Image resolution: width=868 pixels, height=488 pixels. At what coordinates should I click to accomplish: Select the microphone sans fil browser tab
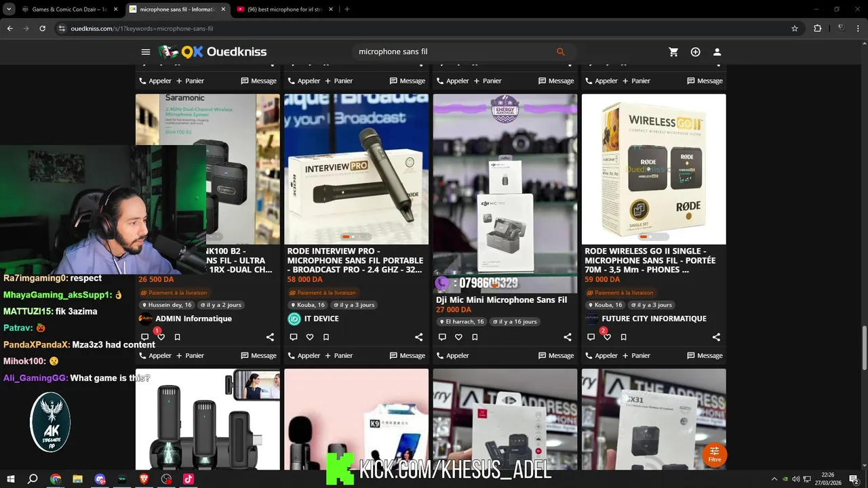(176, 9)
